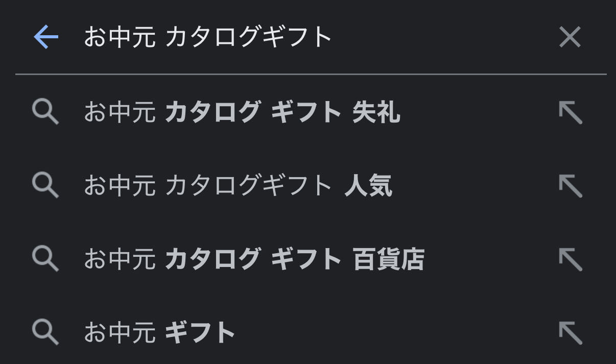Insert the 人気 suggestion using its arrow icon
Image resolution: width=616 pixels, height=364 pixels.
coord(571,185)
